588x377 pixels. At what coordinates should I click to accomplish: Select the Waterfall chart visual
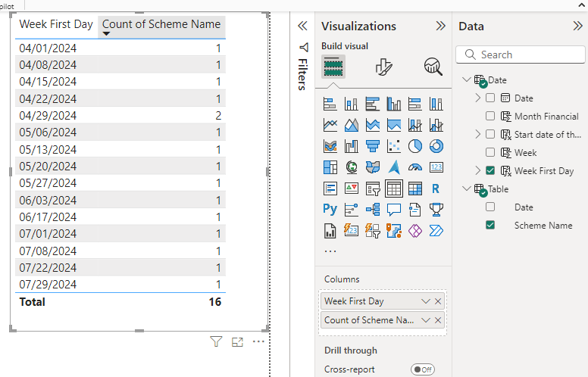coord(352,146)
